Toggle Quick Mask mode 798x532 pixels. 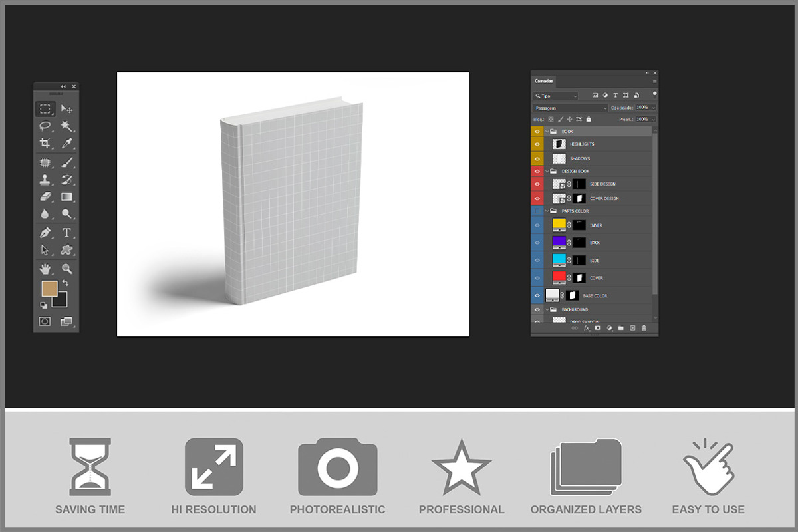tap(45, 321)
